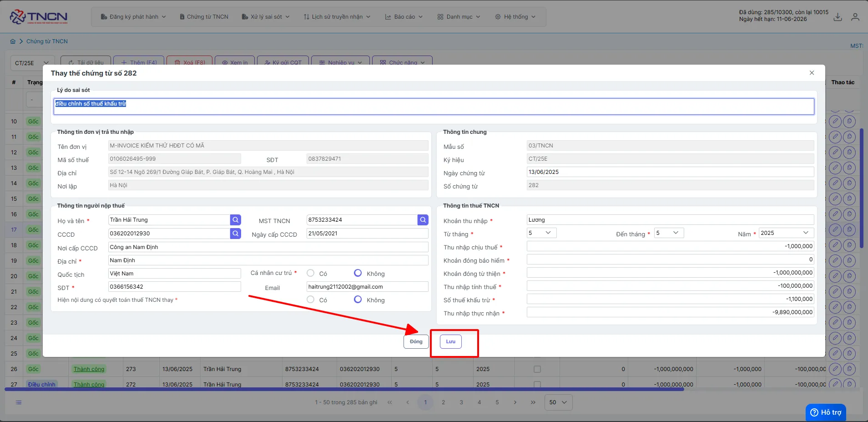The width and height of the screenshot is (868, 422).
Task: Open the Xử lý sai sót menu
Action: tap(266, 17)
